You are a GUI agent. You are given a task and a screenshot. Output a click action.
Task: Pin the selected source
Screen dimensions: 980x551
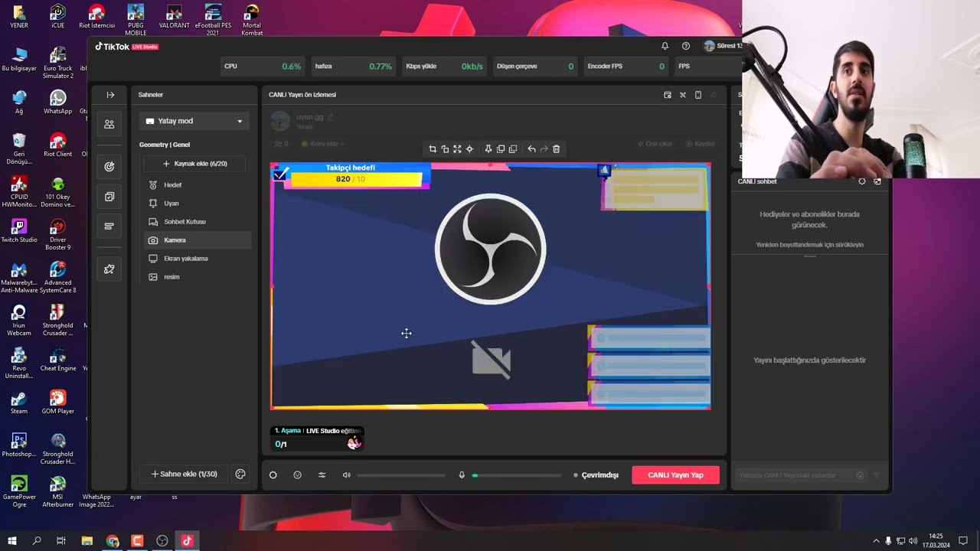[488, 149]
